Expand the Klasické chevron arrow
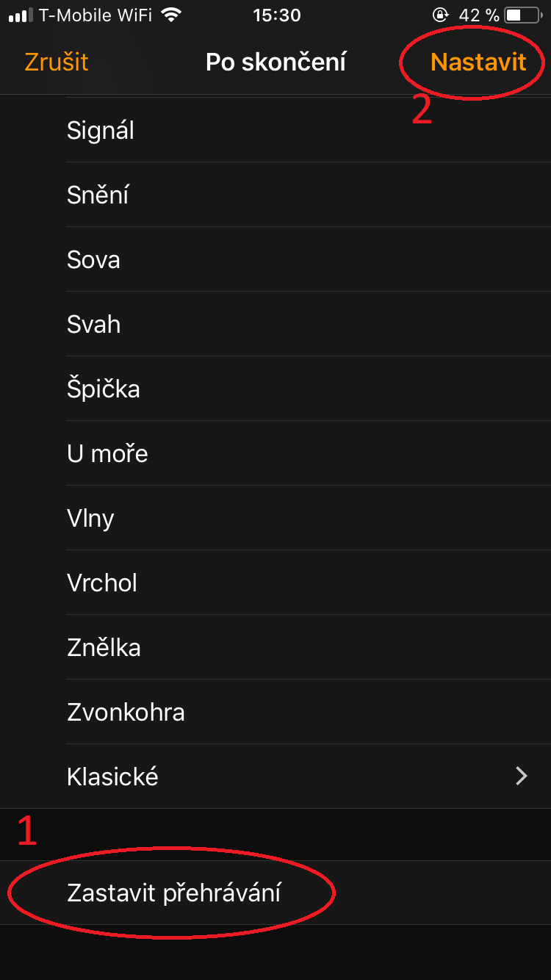This screenshot has height=980, width=551. (522, 777)
